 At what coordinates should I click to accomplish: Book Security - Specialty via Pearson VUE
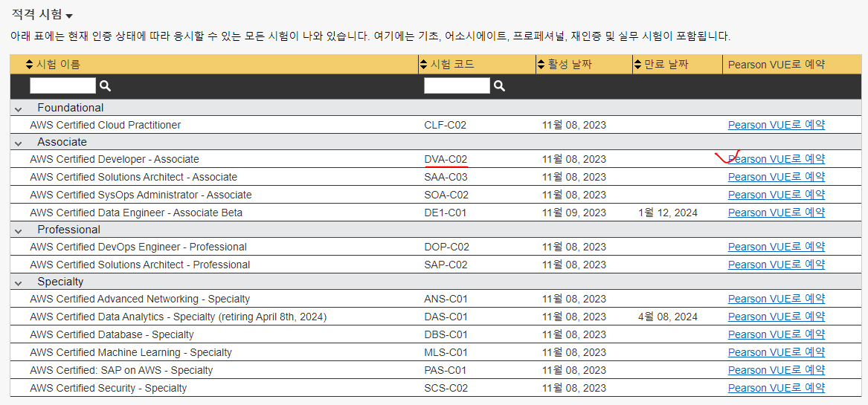(x=776, y=388)
